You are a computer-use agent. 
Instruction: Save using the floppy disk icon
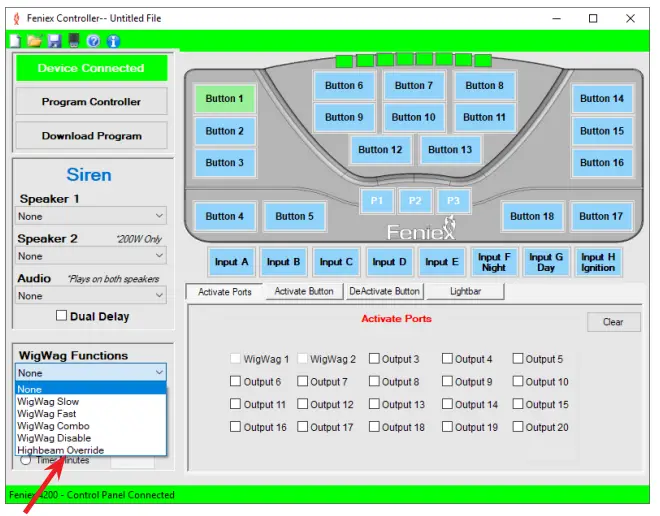54,41
